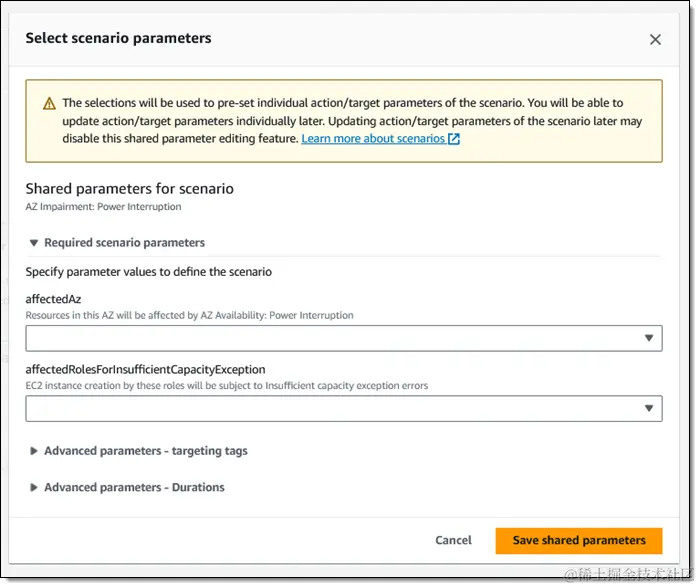Click collapse triangle beside Required scenario parameters

click(x=33, y=243)
